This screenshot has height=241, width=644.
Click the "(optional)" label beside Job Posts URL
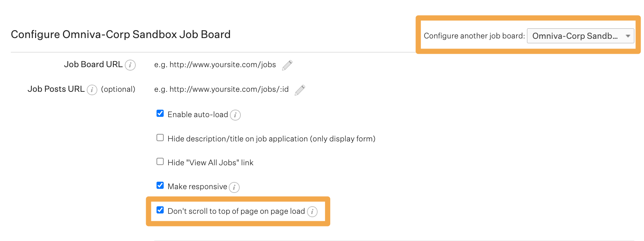pos(118,89)
